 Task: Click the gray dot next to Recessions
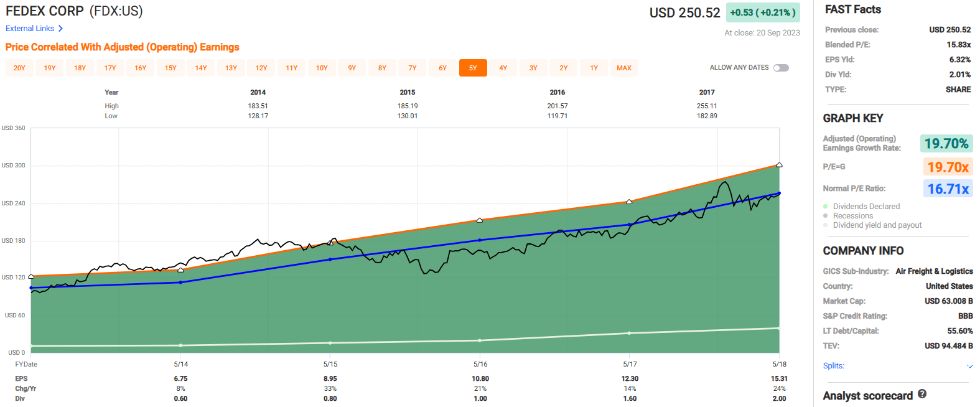tap(826, 216)
